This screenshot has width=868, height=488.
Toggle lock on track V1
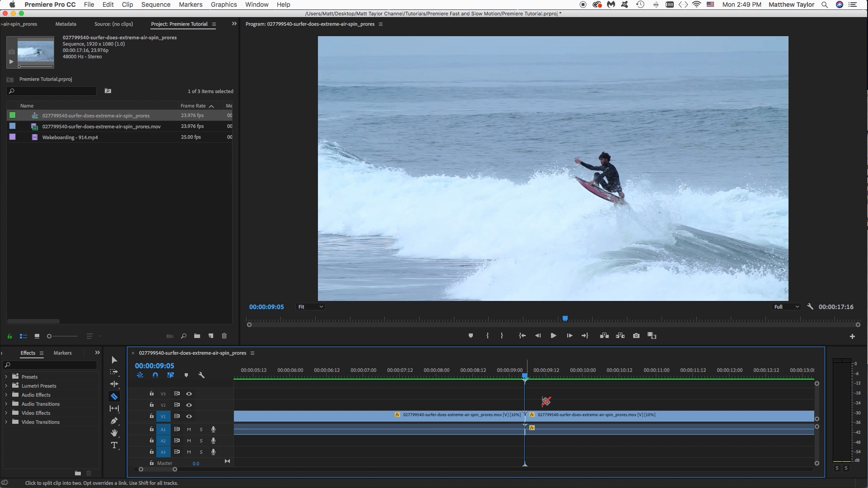152,416
